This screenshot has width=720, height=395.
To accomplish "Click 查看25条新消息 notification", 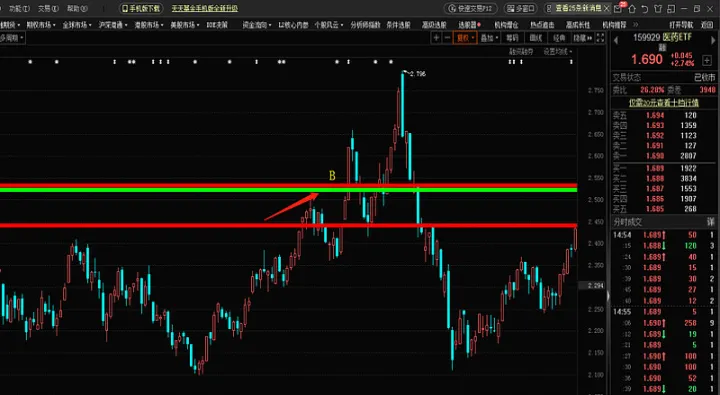I will point(578,8).
